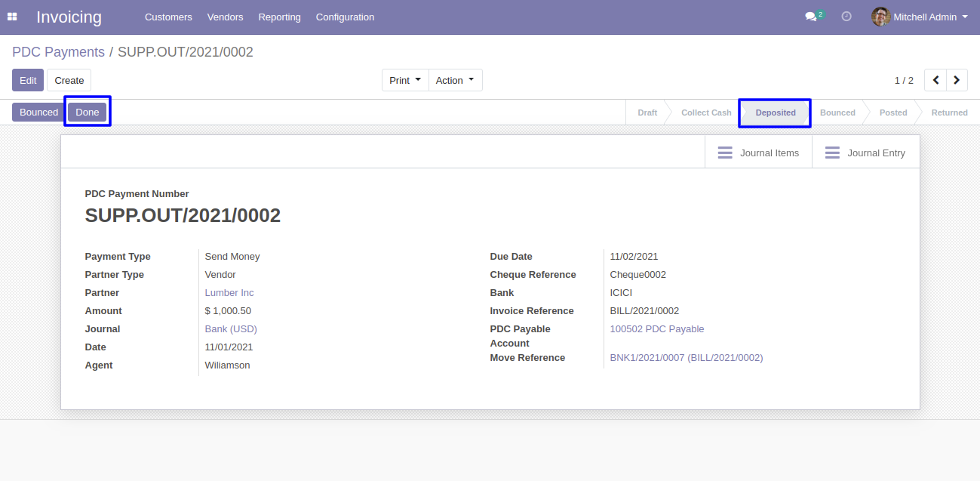
Task: Click the Send Money payment type value
Action: [x=232, y=257]
